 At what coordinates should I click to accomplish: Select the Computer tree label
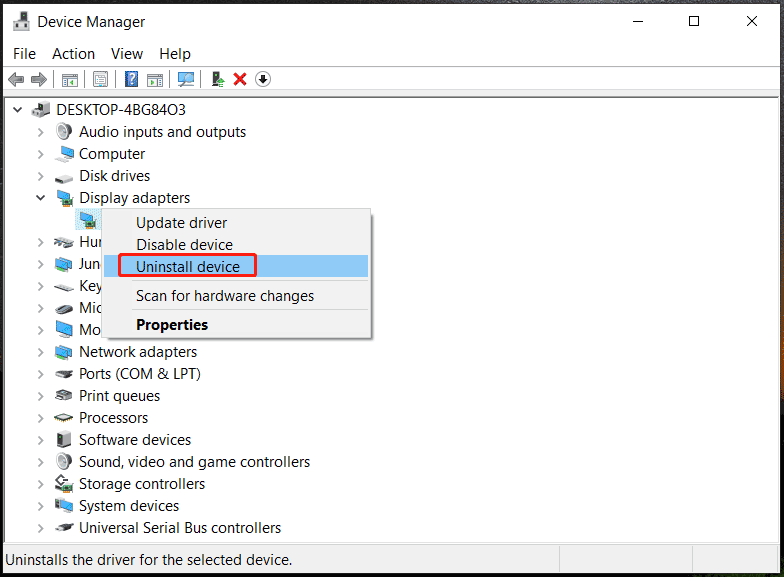tap(112, 154)
